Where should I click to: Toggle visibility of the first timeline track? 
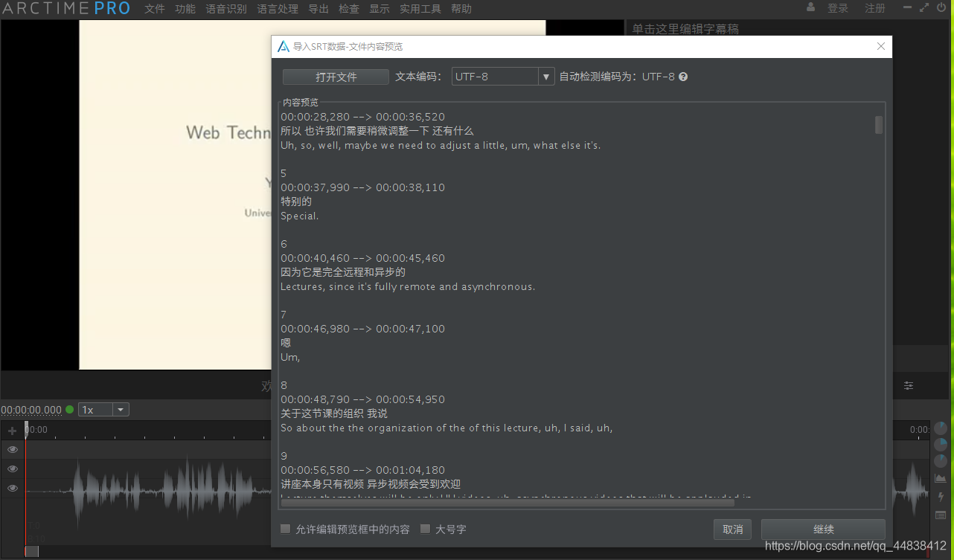tap(13, 450)
